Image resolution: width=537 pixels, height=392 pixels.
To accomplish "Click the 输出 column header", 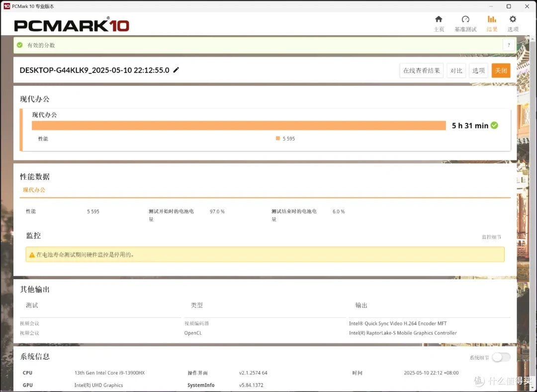I will click(x=361, y=305).
